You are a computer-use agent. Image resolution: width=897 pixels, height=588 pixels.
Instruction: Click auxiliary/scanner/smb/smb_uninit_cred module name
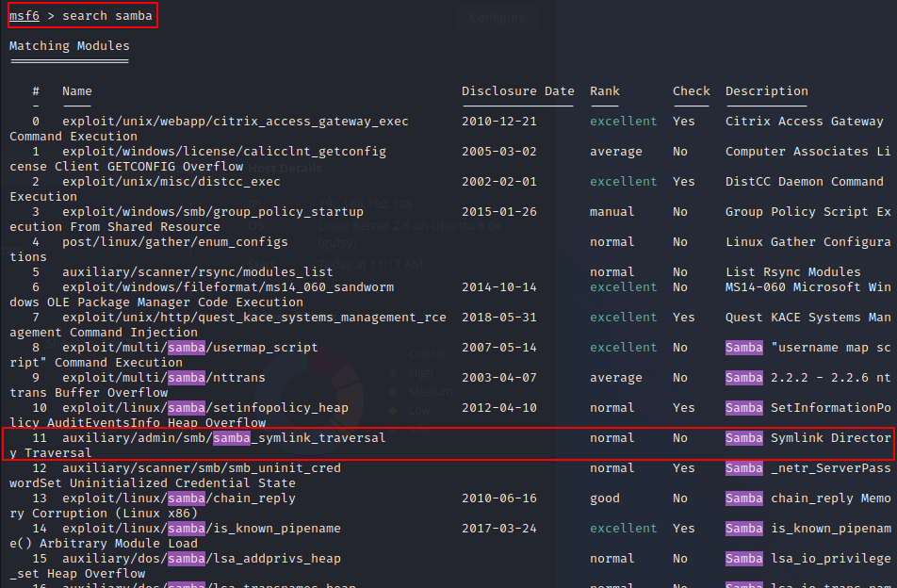(202, 468)
